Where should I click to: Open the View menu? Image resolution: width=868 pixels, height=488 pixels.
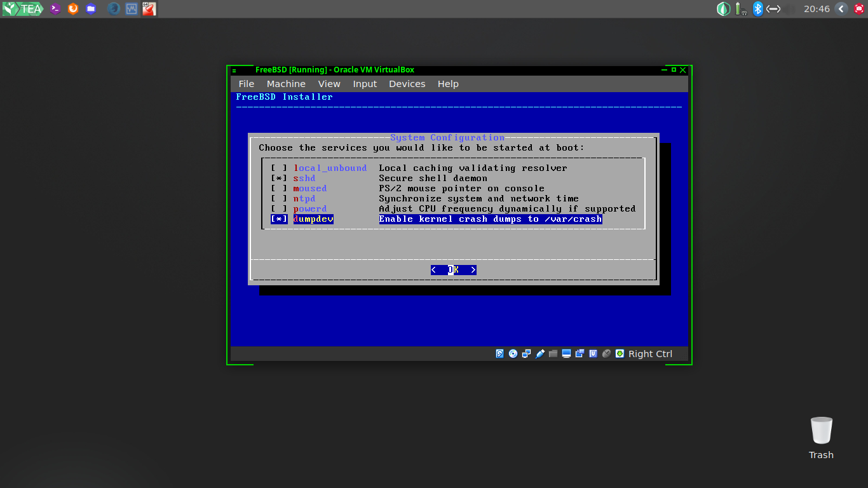pyautogui.click(x=329, y=84)
